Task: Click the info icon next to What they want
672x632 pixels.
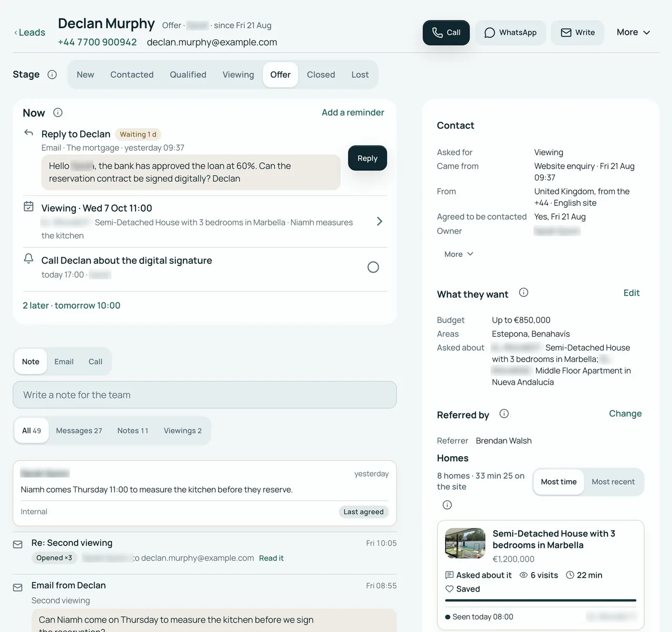Action: click(x=523, y=293)
